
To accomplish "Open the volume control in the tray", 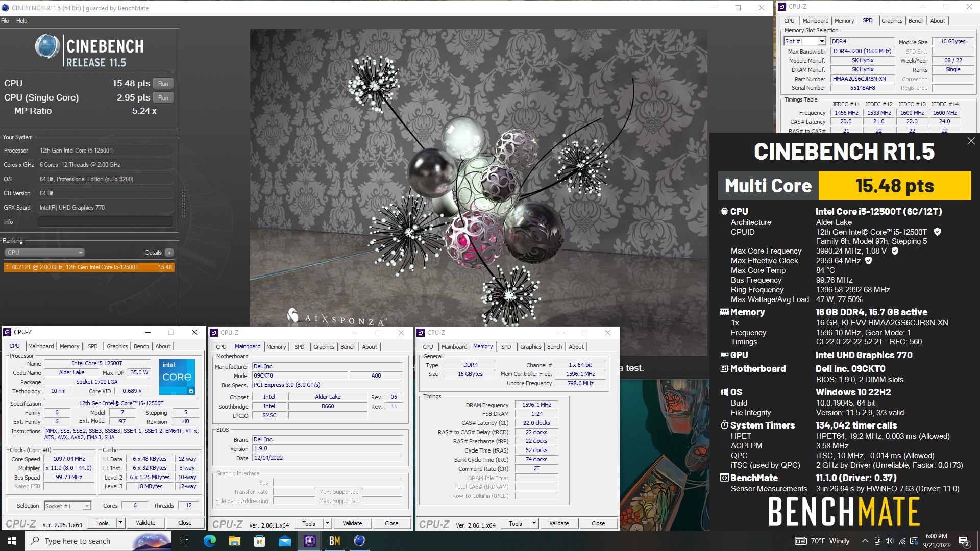I will click(890, 541).
